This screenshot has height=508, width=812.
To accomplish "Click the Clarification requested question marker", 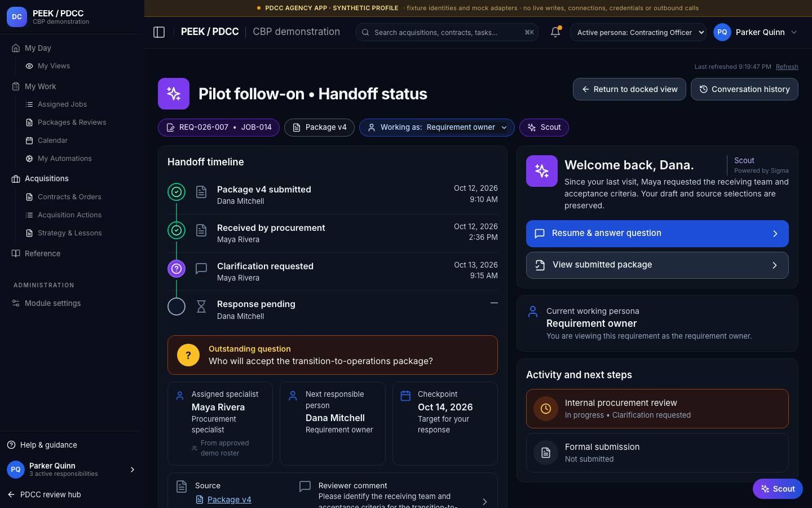I will tap(176, 269).
